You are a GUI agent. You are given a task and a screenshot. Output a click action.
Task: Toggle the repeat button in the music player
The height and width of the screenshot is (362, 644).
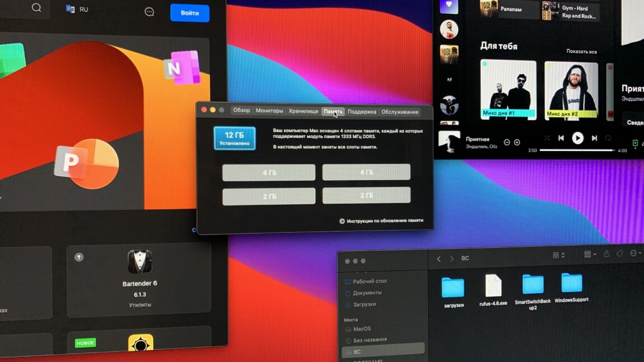coord(608,138)
